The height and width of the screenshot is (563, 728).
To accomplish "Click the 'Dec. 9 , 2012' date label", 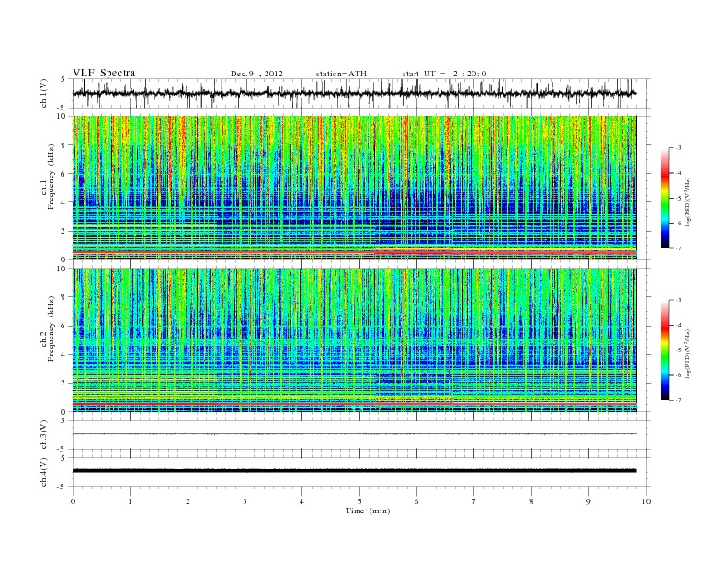I will 256,74.
